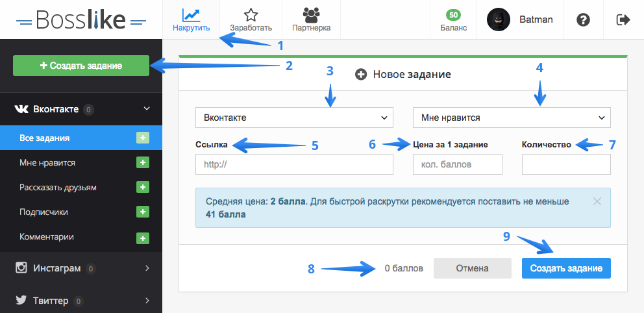Click plus icon next to Подписчики

point(143,212)
